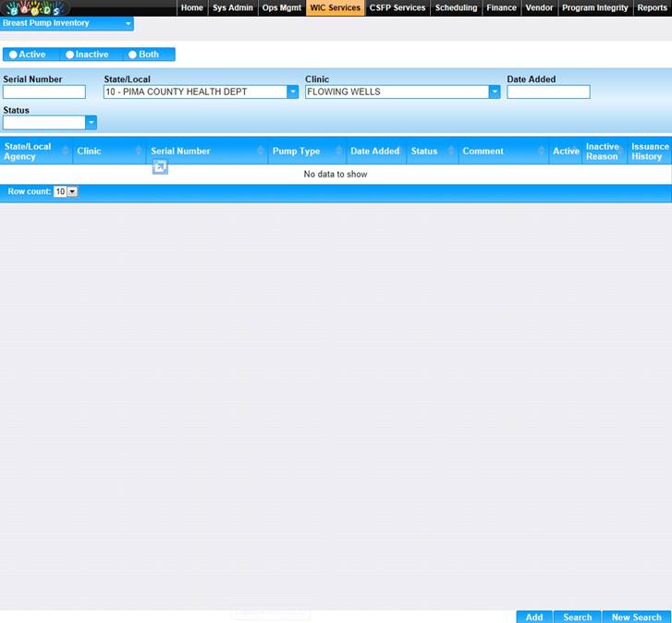Viewport: 672px width, 623px height.
Task: Click sort arrows on Serial Number column
Action: [x=260, y=152]
